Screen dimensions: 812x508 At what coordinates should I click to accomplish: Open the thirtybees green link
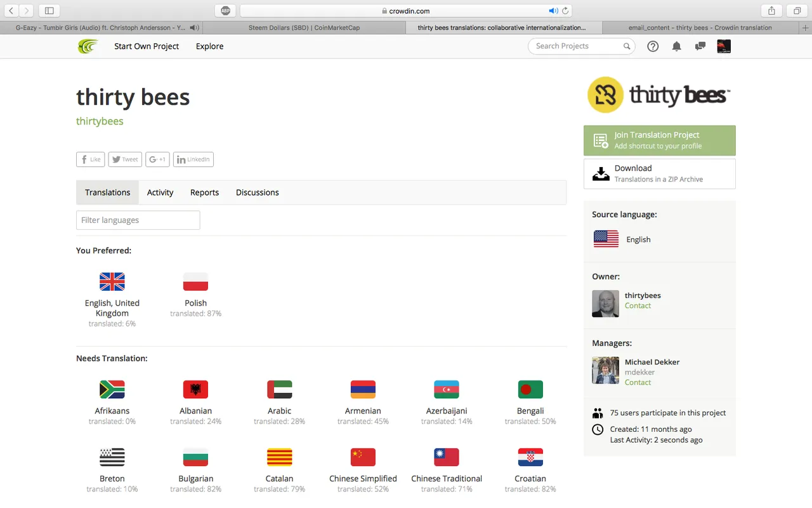[x=100, y=121]
